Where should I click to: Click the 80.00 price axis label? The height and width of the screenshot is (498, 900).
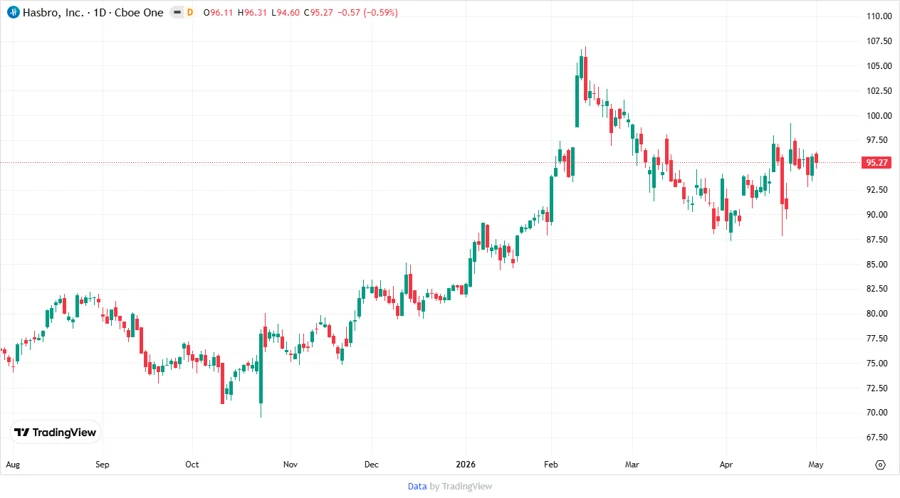(x=879, y=314)
